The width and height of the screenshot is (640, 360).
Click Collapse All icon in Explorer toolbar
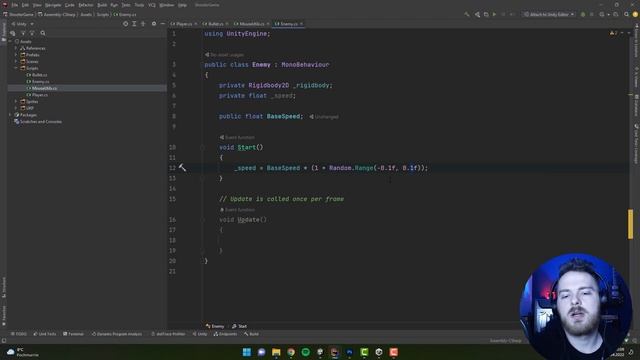[x=143, y=24]
